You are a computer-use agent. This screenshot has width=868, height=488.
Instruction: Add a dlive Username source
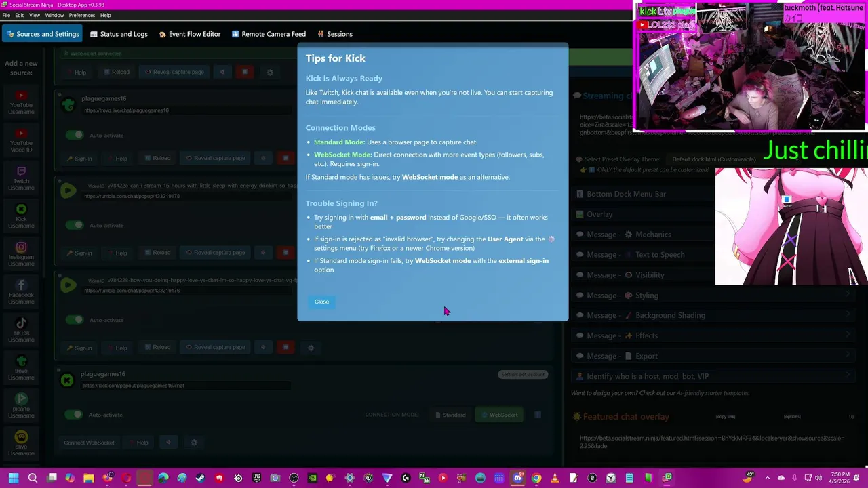click(x=21, y=445)
